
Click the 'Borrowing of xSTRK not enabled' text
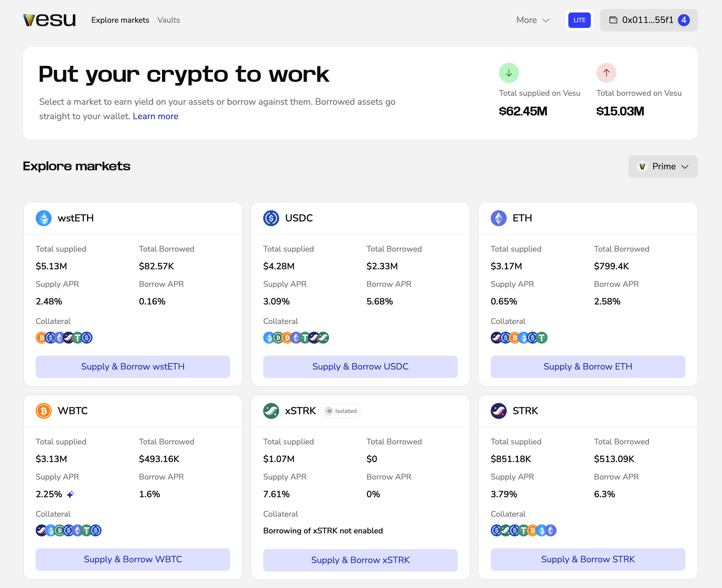[x=323, y=531]
